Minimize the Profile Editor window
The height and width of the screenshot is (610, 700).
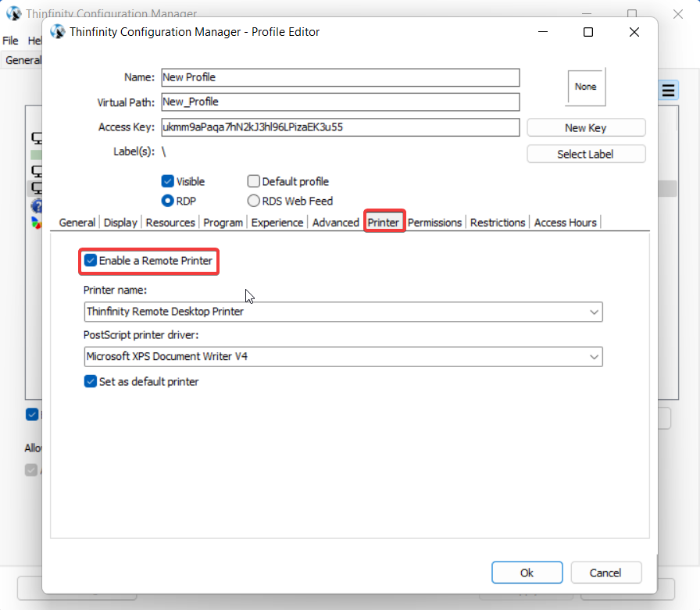click(x=543, y=32)
